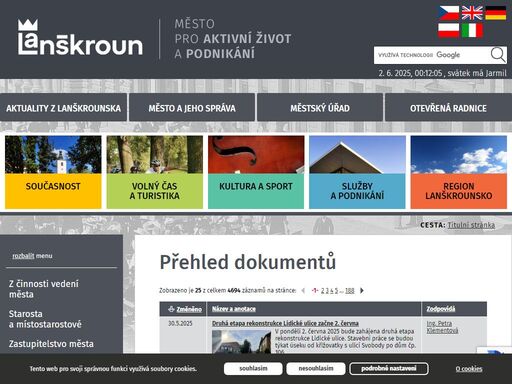Go to page 5 of documents

336,291
